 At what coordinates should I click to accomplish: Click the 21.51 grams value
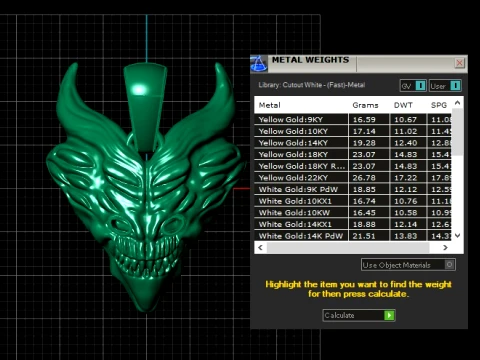click(x=364, y=236)
